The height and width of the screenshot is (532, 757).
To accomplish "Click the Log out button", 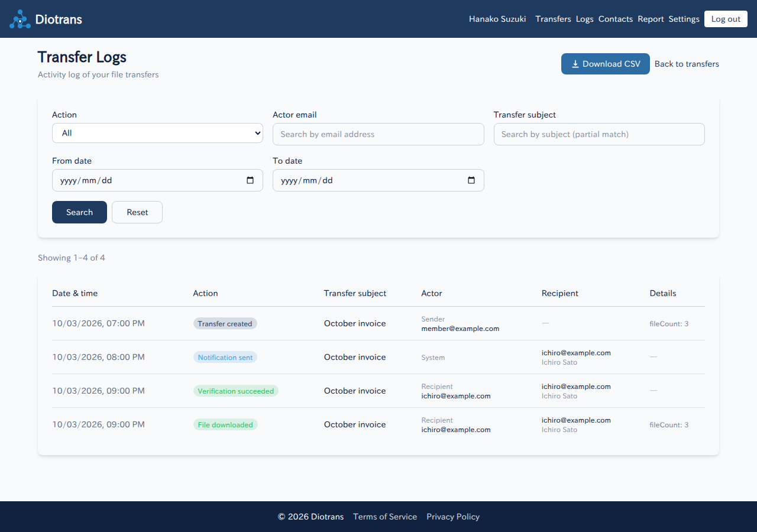I will click(x=726, y=19).
